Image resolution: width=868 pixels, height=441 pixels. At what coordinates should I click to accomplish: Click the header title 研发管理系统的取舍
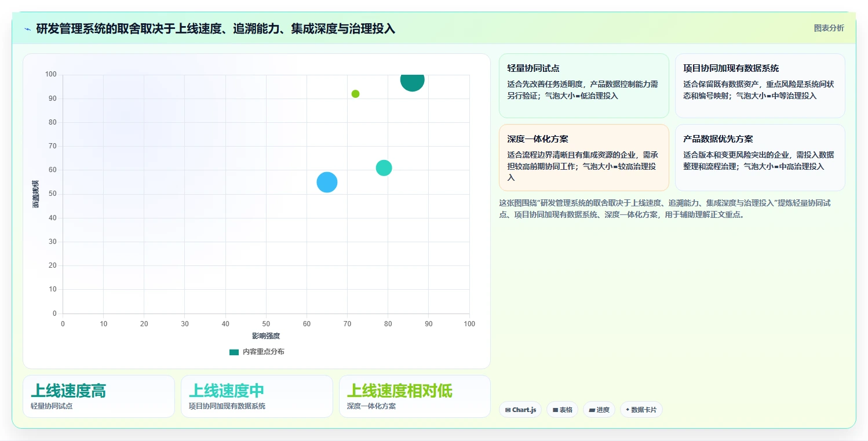click(216, 28)
